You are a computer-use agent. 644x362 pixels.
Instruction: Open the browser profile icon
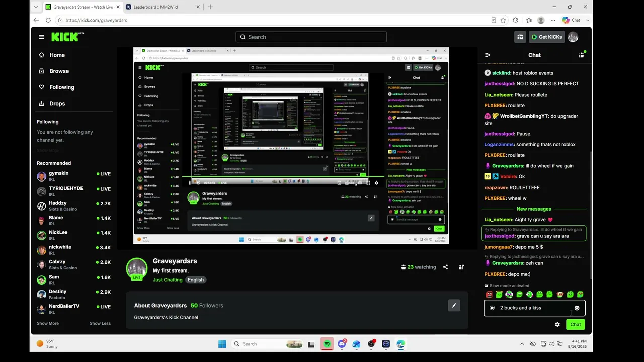[541, 20]
